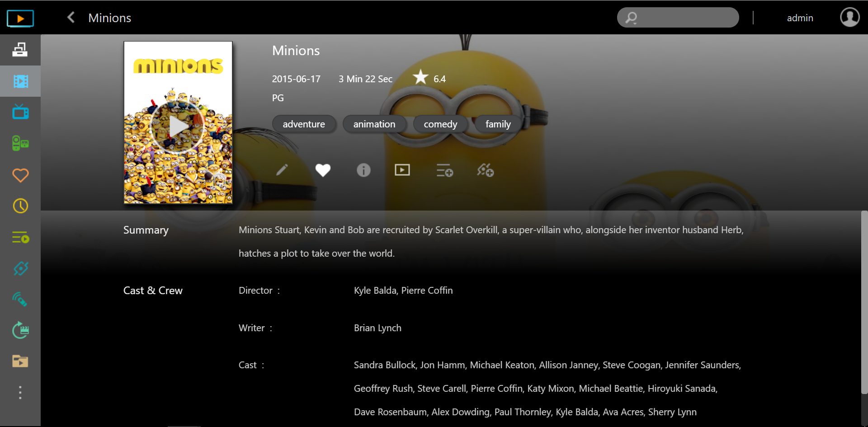Click the edit pencil icon
This screenshot has height=427, width=868.
(282, 170)
